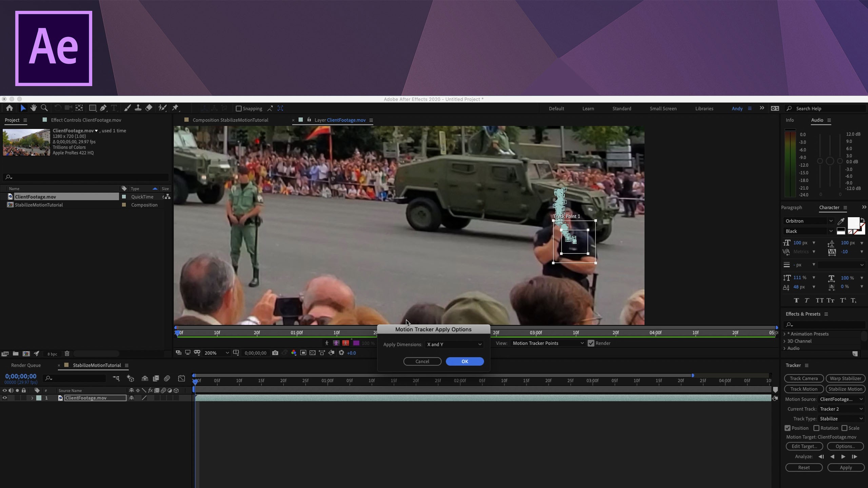Click the snapshot camera icon

pos(275,353)
